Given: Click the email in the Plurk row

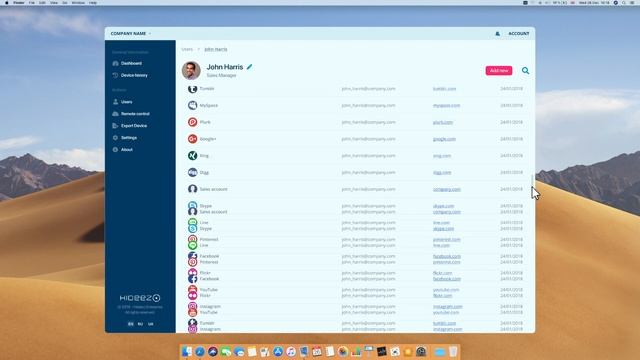Looking at the screenshot, I should click(x=369, y=122).
